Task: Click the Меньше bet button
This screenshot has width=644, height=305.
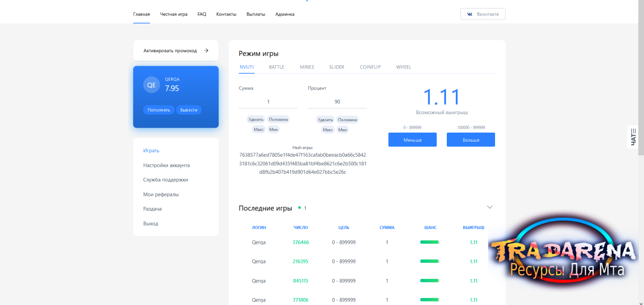Action: [x=413, y=140]
